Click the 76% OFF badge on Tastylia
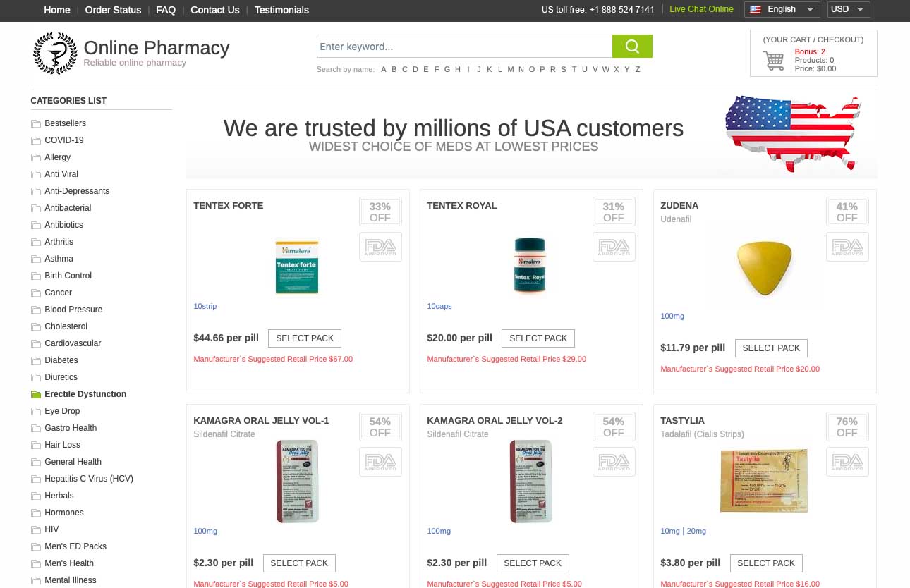This screenshot has height=588, width=910. [x=847, y=427]
